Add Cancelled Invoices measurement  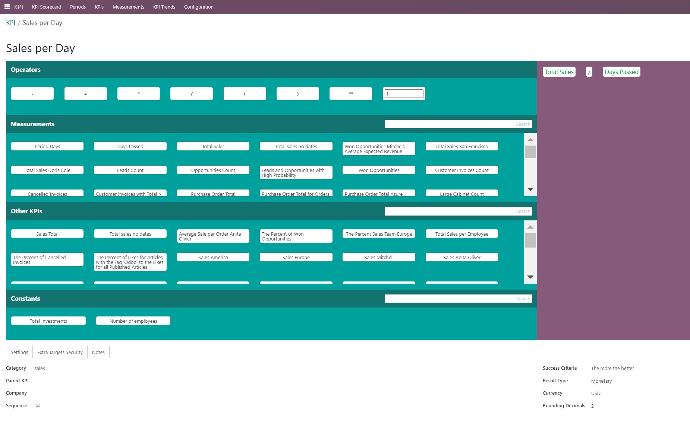[47, 193]
